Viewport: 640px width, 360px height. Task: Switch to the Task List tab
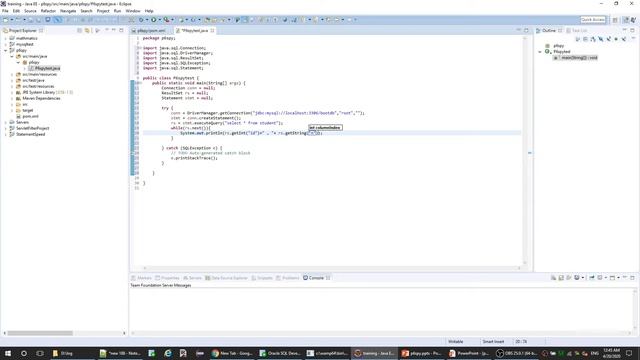[576, 31]
